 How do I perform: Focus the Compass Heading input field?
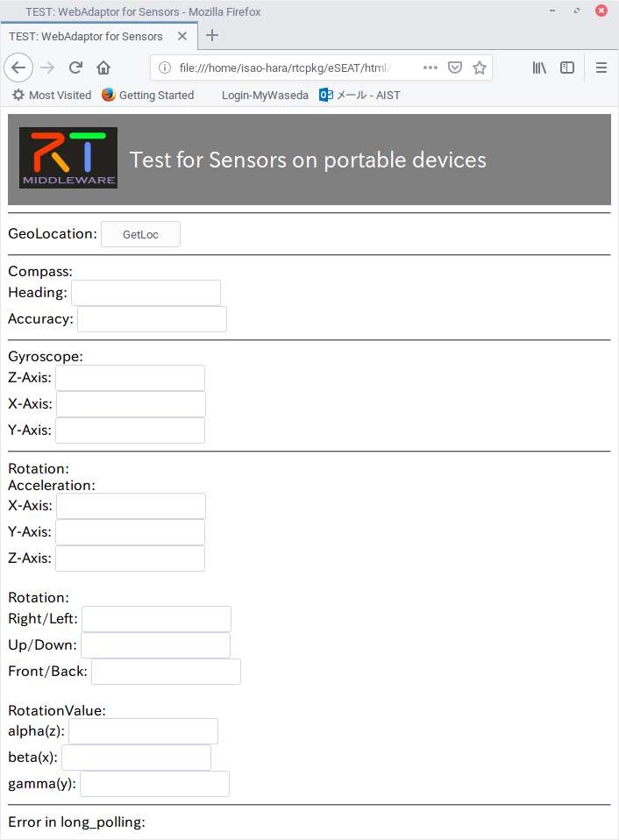tap(146, 293)
